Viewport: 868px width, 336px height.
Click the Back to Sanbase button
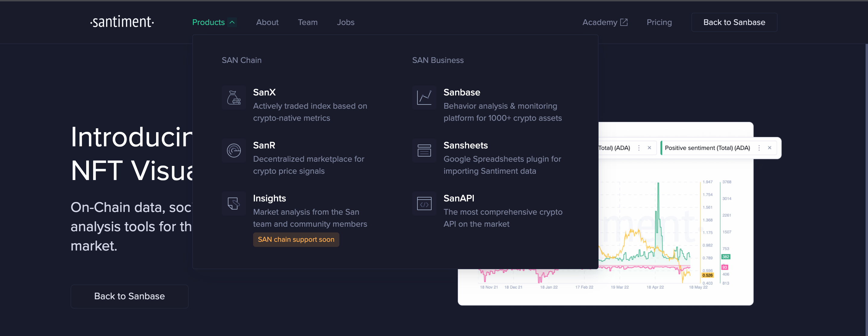coord(734,22)
